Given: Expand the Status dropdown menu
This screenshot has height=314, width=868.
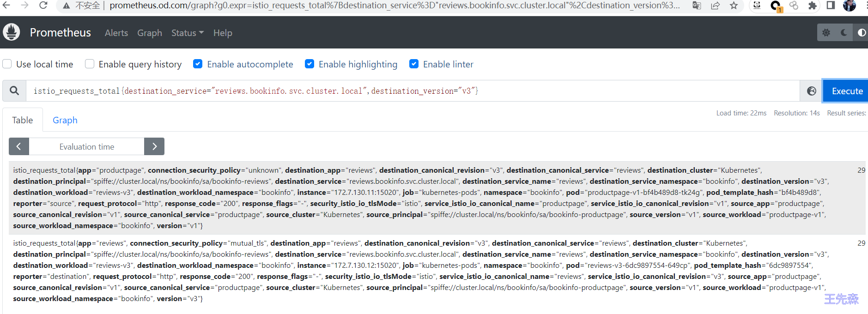Looking at the screenshot, I should pyautogui.click(x=188, y=33).
